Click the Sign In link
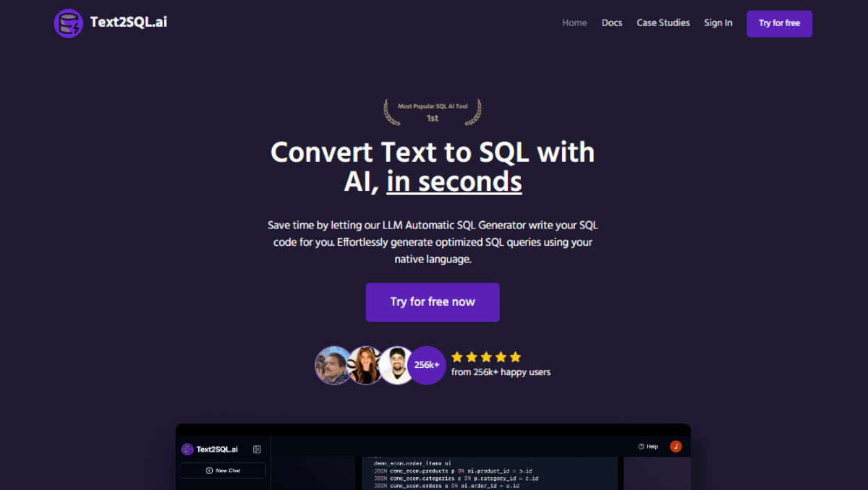 [718, 22]
